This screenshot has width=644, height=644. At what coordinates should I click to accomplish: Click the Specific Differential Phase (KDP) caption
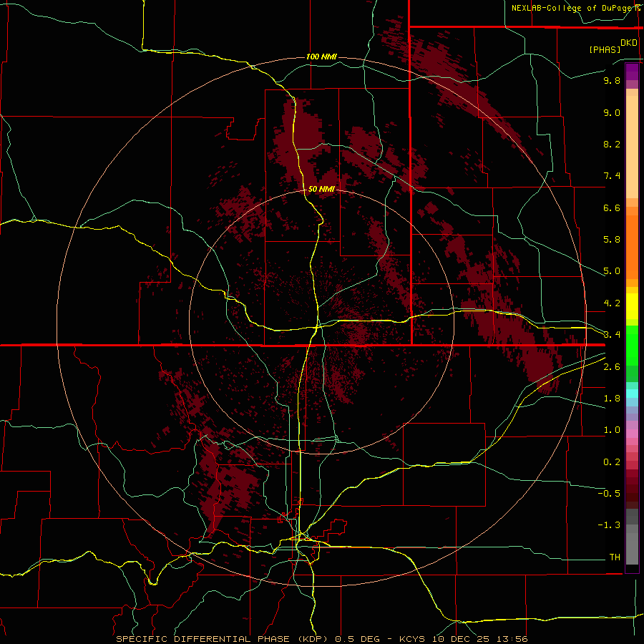pos(223,639)
